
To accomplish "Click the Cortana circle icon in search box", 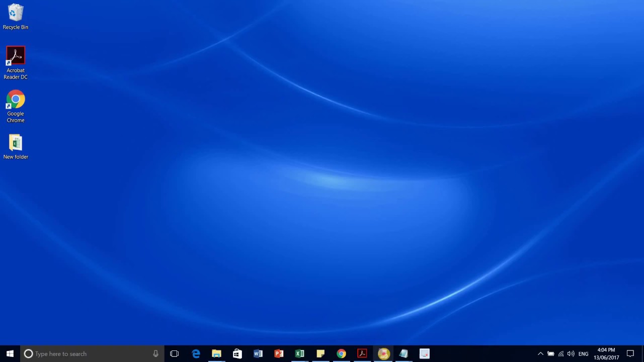I will click(x=28, y=353).
